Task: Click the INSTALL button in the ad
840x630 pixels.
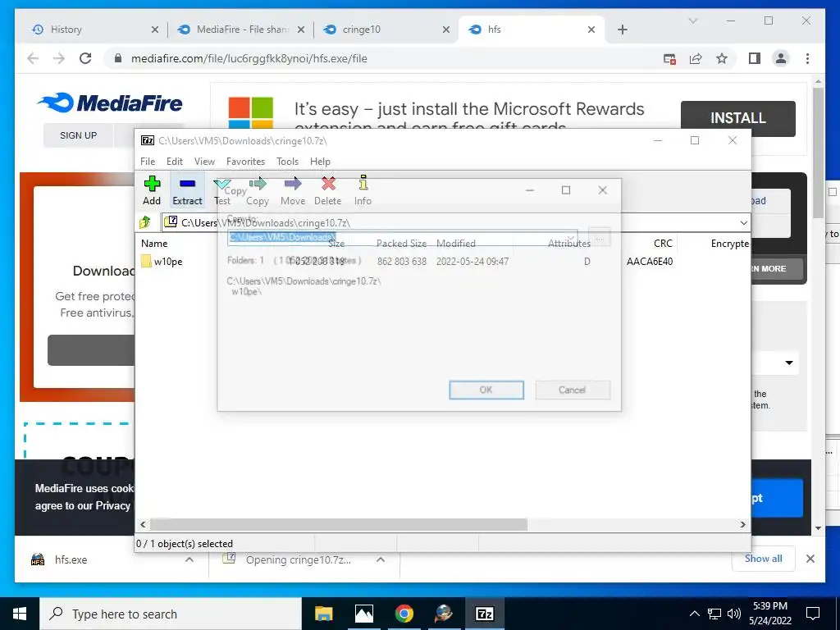Action: 737,118
